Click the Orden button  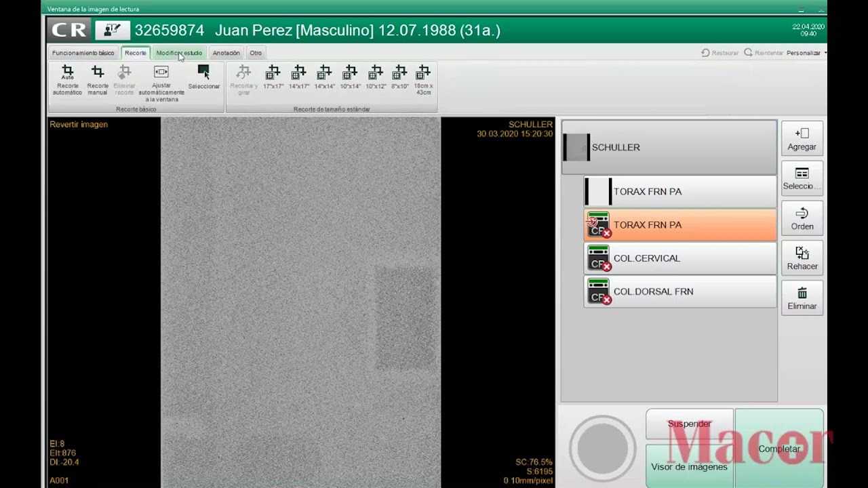802,219
